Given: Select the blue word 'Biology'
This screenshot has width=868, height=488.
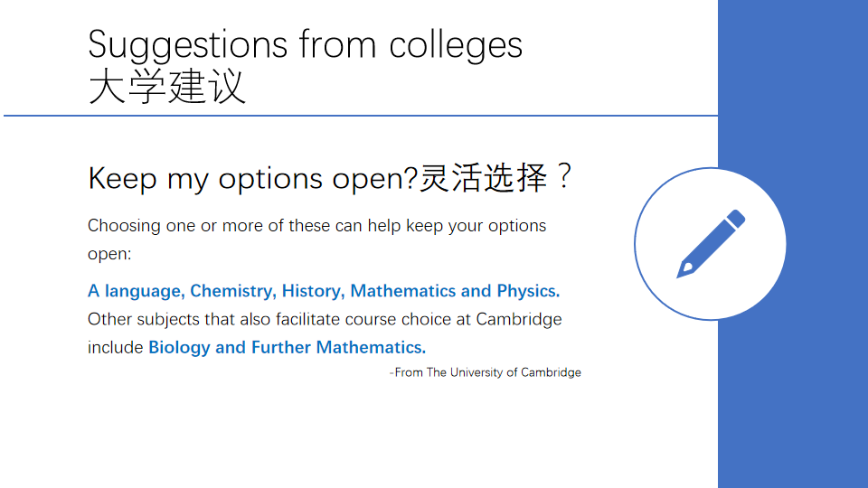Looking at the screenshot, I should [179, 347].
